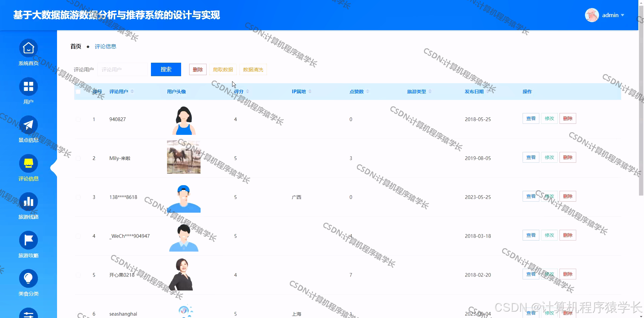The height and width of the screenshot is (318, 644).
Task: Click the system title header text
Action: coord(117,15)
